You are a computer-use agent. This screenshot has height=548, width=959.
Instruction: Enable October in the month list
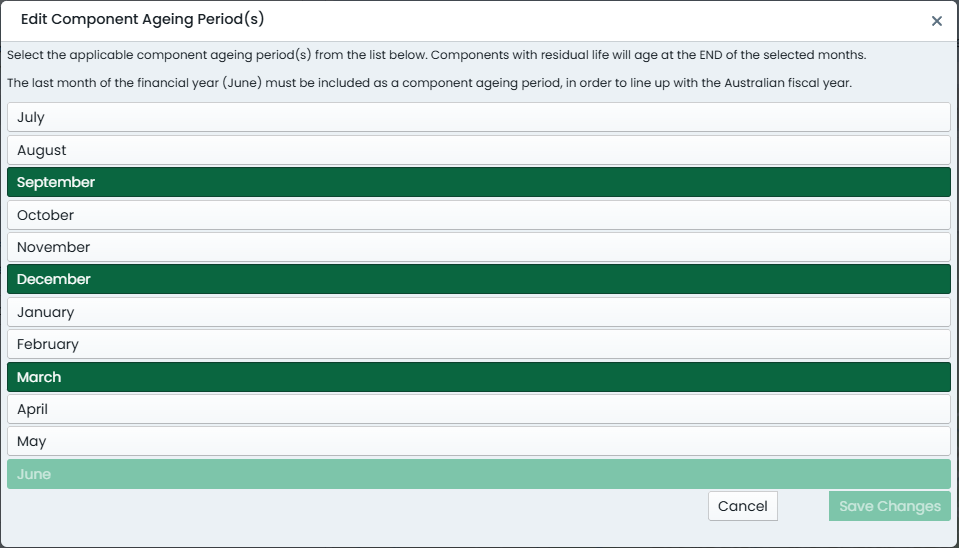[479, 215]
